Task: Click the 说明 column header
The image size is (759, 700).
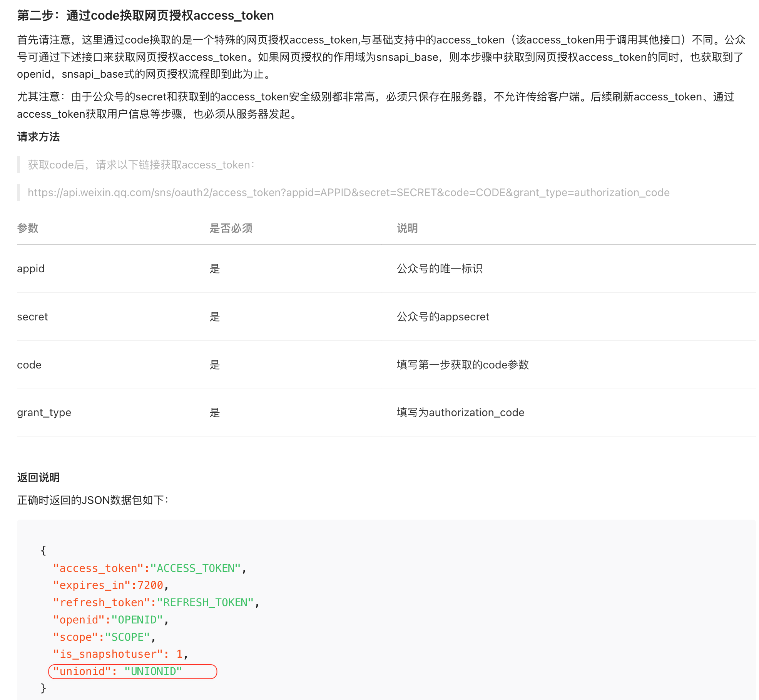Action: coord(407,228)
